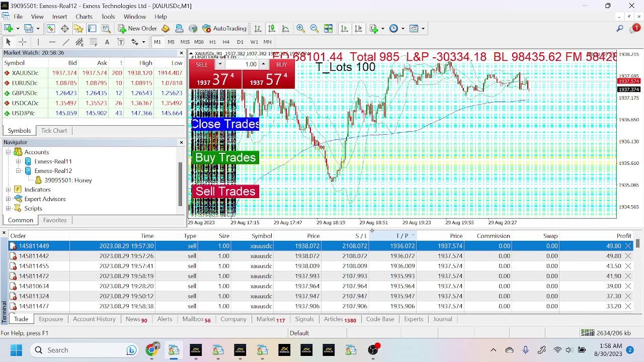
Task: Open the Charts menu
Action: pyautogui.click(x=84, y=17)
